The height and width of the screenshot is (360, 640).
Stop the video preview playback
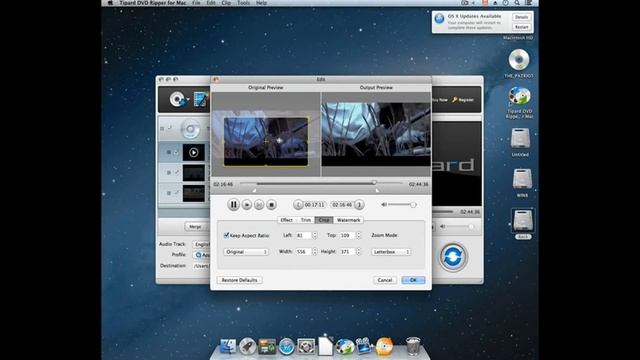click(x=271, y=204)
